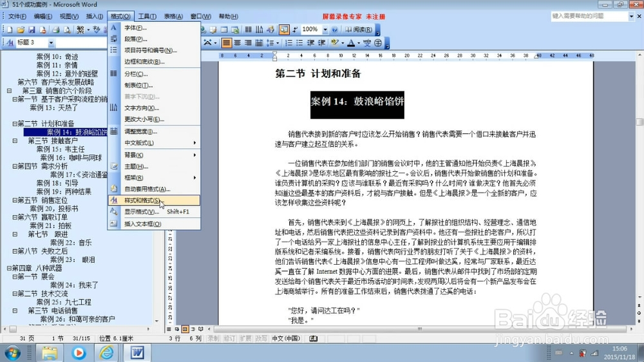Click the Styles and Formatting AA icon
644x362 pixels.
[x=10, y=43]
